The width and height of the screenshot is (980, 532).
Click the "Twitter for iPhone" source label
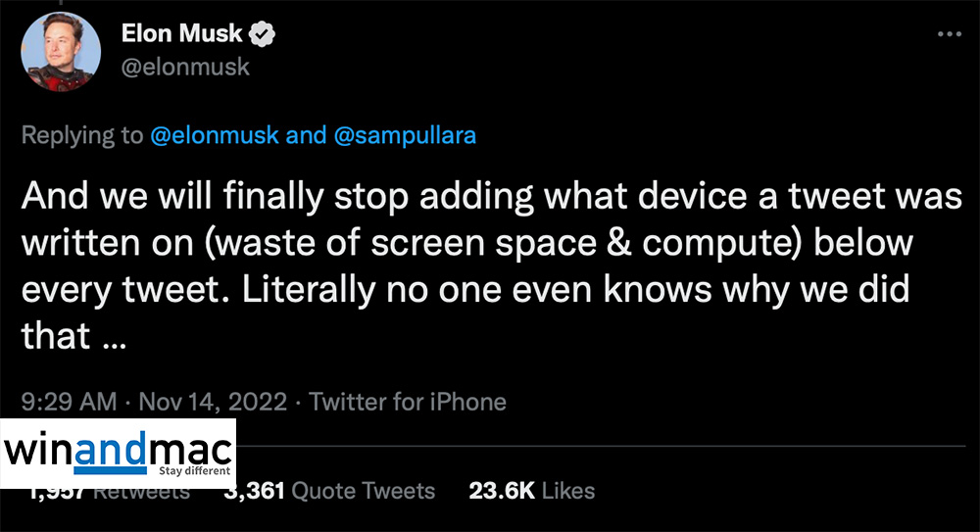(x=408, y=402)
